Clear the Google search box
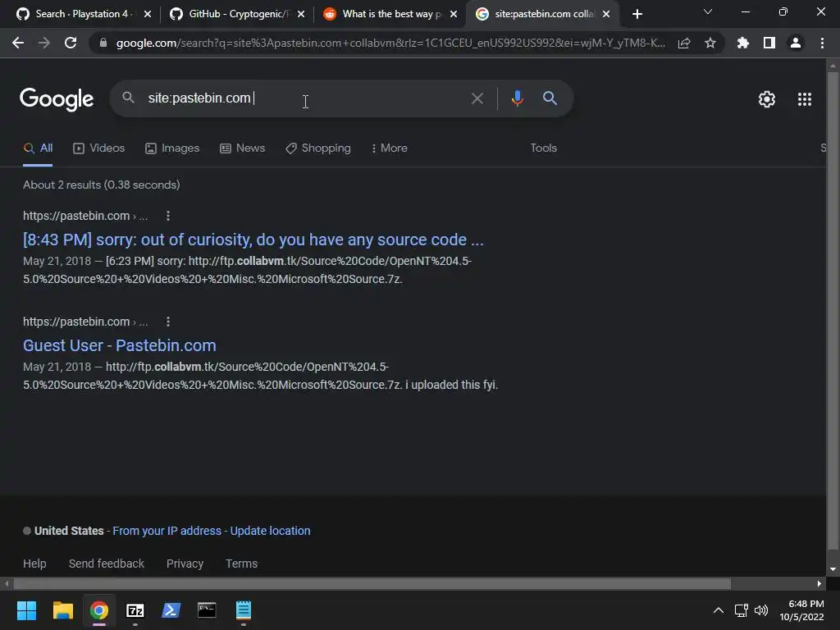Screen dimensions: 840x630 (477, 98)
